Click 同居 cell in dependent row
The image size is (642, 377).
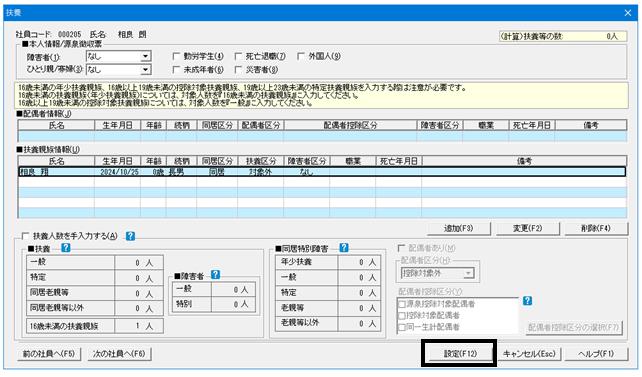click(x=217, y=172)
